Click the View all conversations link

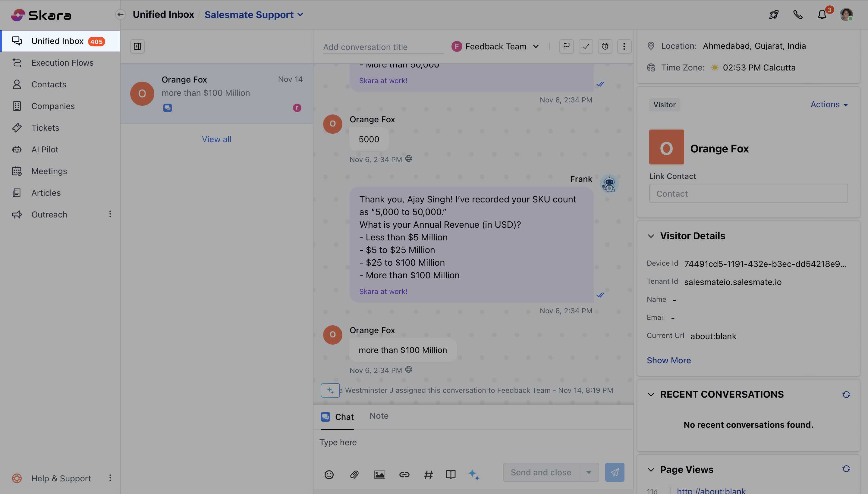point(216,139)
